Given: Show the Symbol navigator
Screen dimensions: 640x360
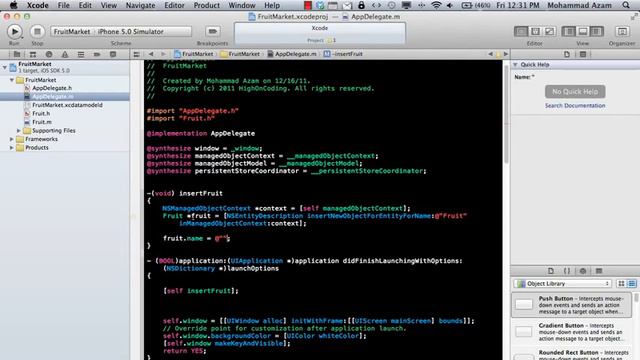Looking at the screenshot, I should [x=33, y=54].
